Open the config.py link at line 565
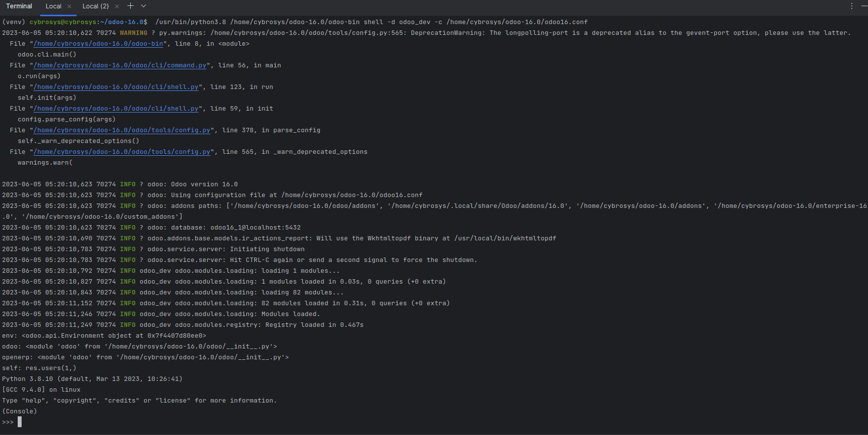 122,152
